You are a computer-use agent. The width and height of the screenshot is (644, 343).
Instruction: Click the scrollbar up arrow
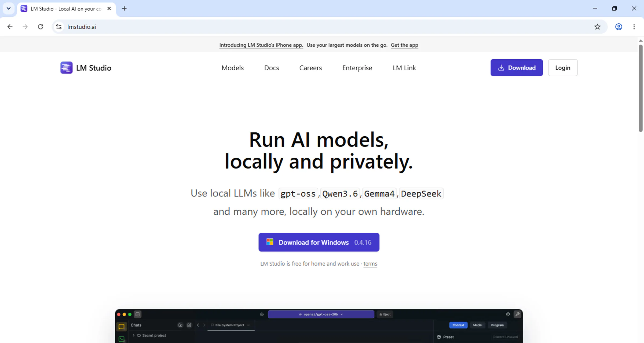(641, 41)
